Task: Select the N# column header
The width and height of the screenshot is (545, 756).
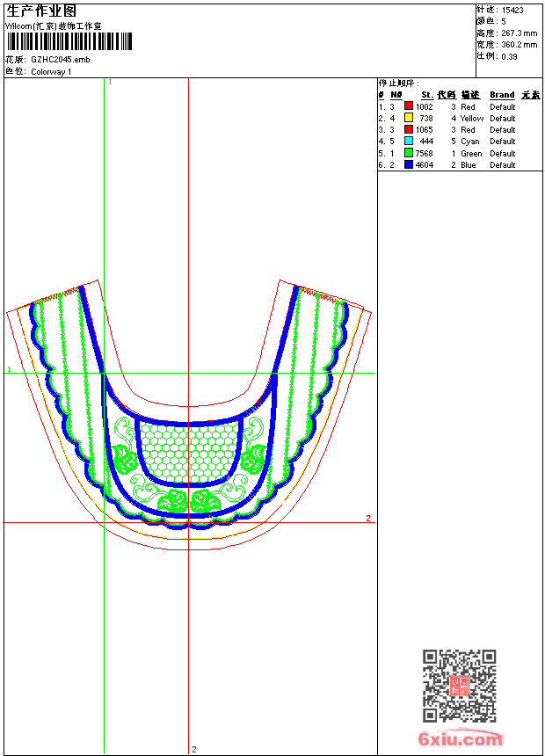Action: coord(396,95)
